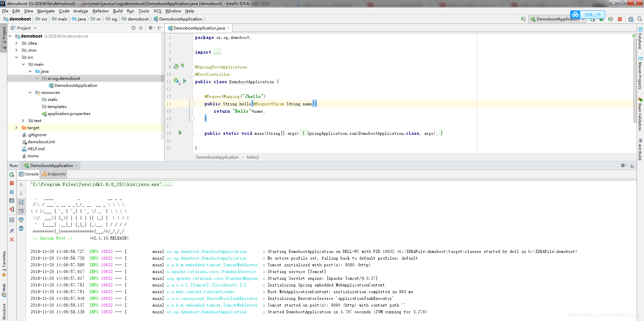Collapse the src folder
This screenshot has width=644, height=321.
click(x=16, y=57)
